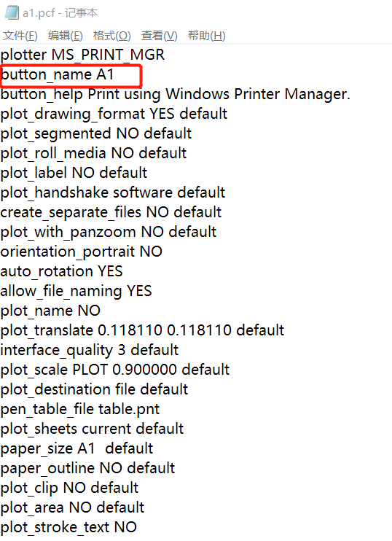Screen dimensions: 392x541
Task: Open the 文件(F) menu
Action: tap(20, 35)
